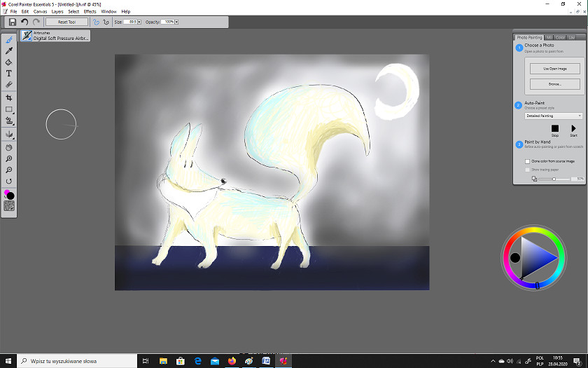Start Auto-Paint with the Start button
588x368 pixels.
(573, 128)
